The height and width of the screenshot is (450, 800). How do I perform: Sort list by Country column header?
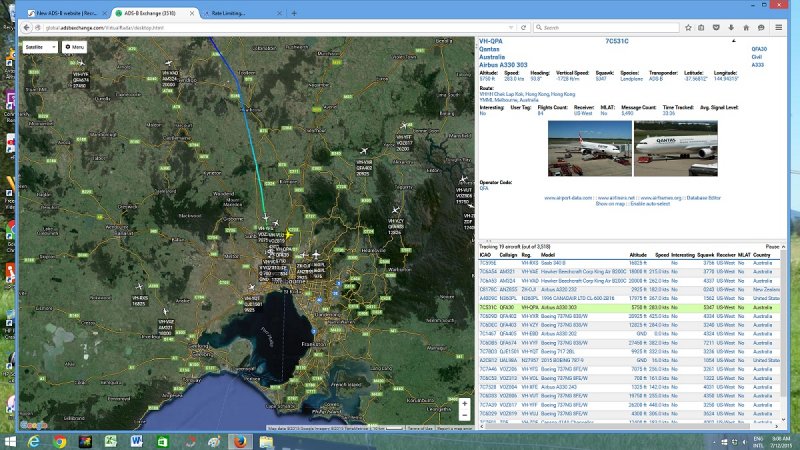tap(761, 255)
